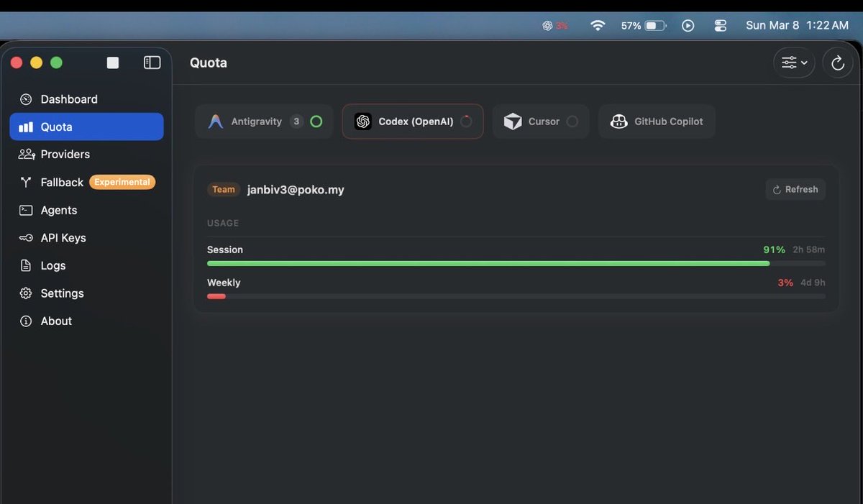Click the 91% session value
Viewport: 863px width, 504px height.
[x=775, y=249]
